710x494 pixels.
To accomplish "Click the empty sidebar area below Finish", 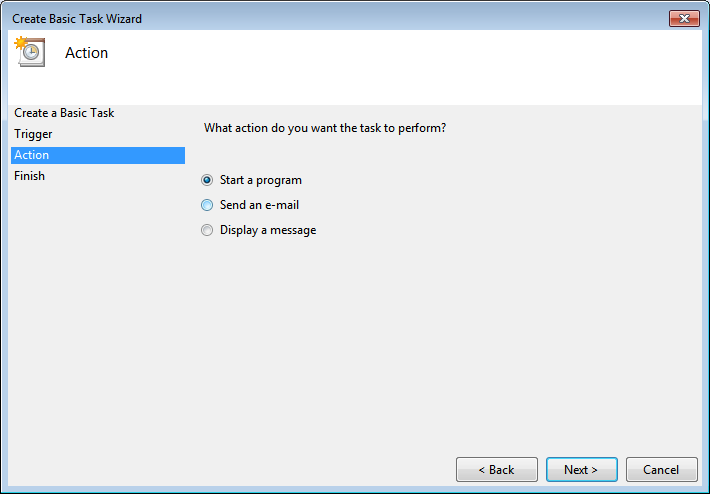I will click(x=97, y=320).
